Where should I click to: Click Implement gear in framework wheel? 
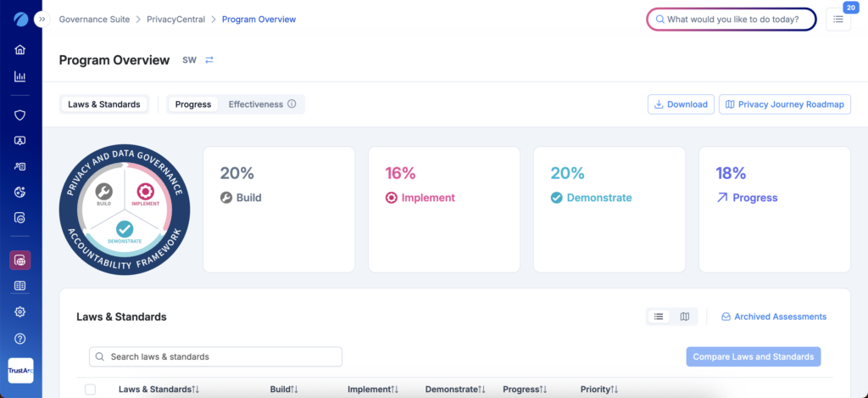(146, 193)
